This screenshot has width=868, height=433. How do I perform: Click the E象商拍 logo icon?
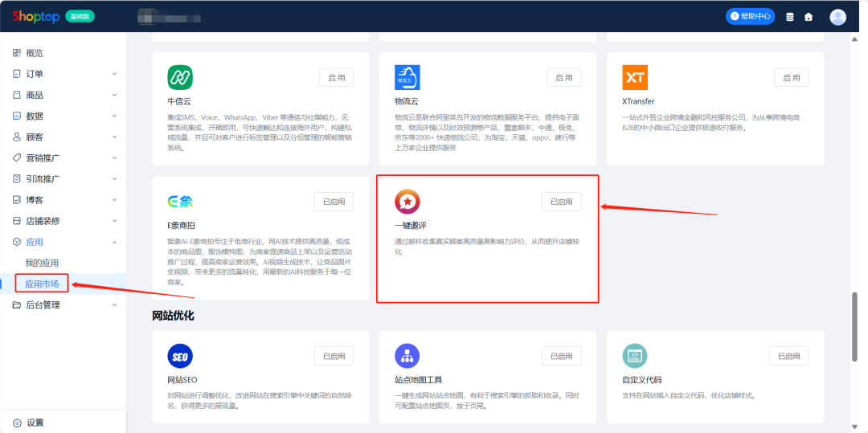[180, 202]
